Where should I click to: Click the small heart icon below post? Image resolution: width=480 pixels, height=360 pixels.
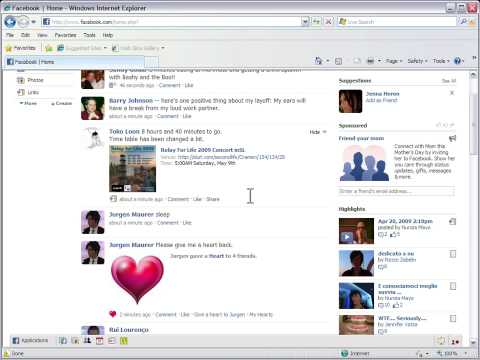tap(113, 314)
